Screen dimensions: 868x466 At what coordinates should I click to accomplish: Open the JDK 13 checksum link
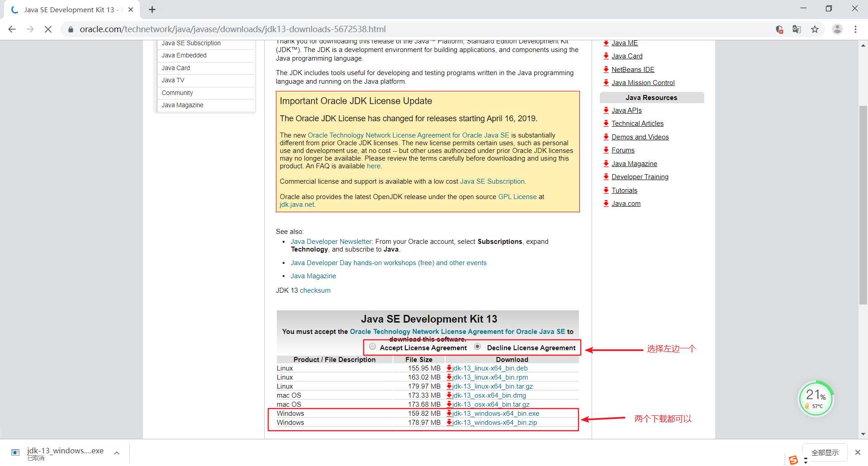315,290
